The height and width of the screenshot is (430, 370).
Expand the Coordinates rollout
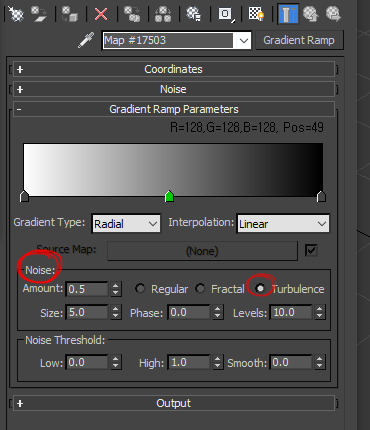tap(174, 69)
